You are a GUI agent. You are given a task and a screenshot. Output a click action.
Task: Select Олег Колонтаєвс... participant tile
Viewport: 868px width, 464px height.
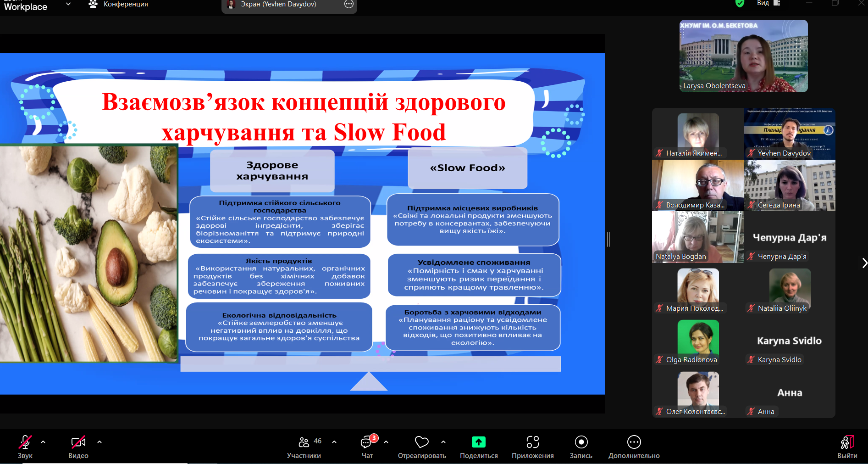tap(698, 392)
